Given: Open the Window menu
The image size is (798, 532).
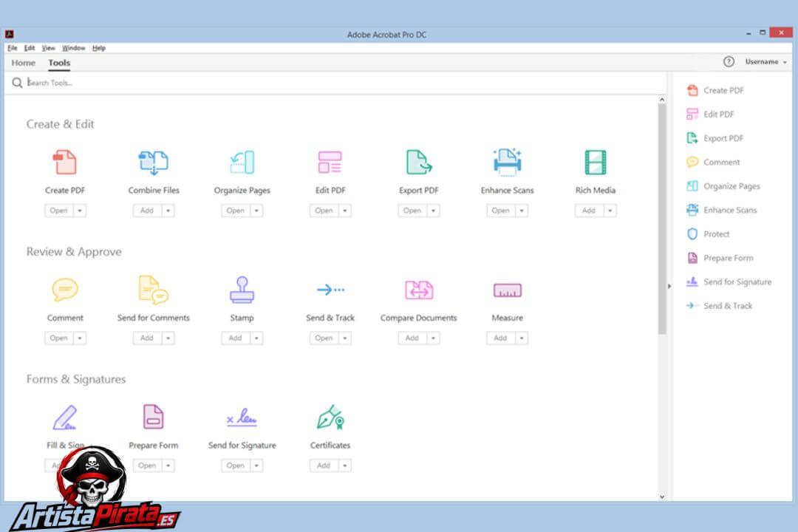Looking at the screenshot, I should 73,48.
